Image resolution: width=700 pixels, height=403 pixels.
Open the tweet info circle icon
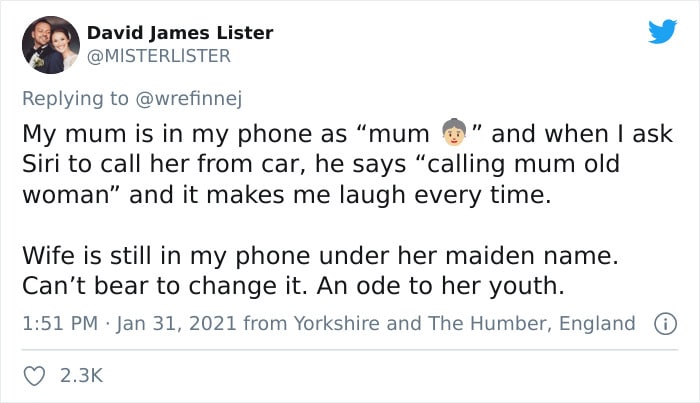point(666,324)
